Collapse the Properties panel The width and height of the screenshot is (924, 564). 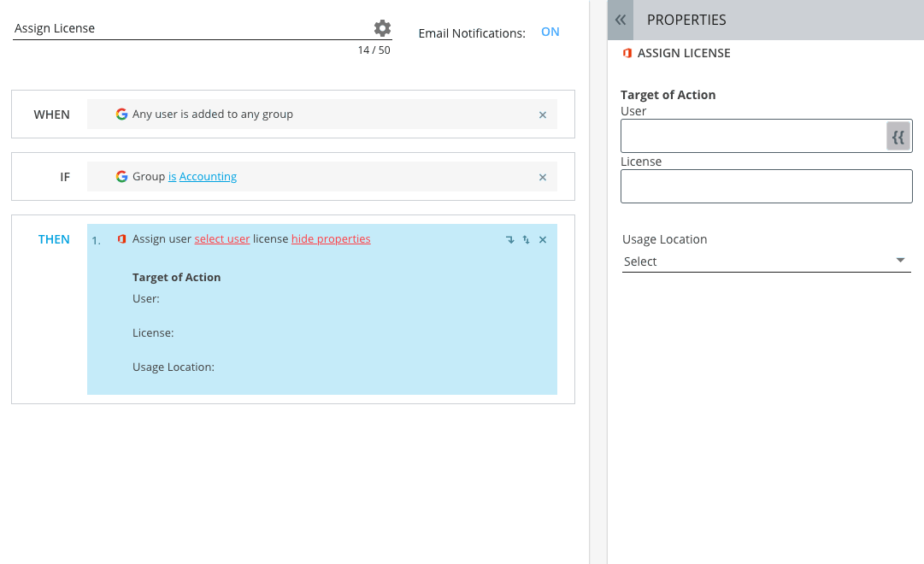tap(621, 20)
